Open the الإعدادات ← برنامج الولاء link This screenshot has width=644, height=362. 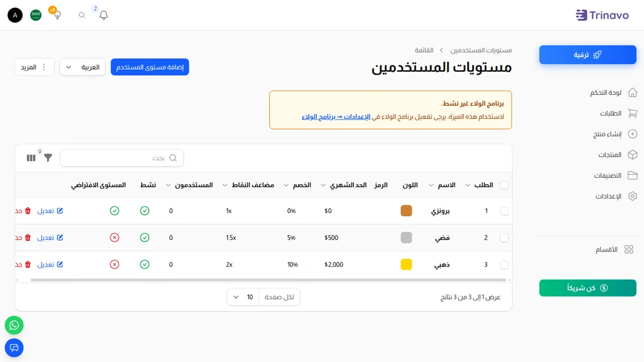pyautogui.click(x=336, y=116)
